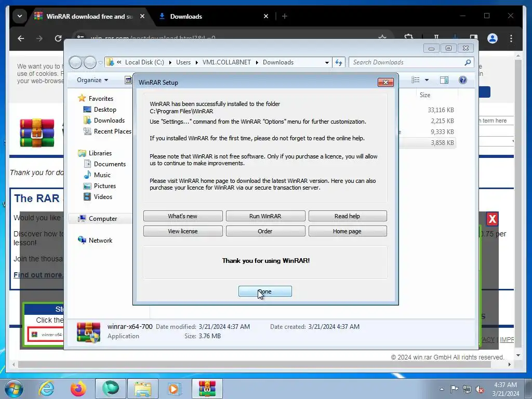
Task: Click winrar-x64-700 icon in details pane
Action: [x=88, y=331]
